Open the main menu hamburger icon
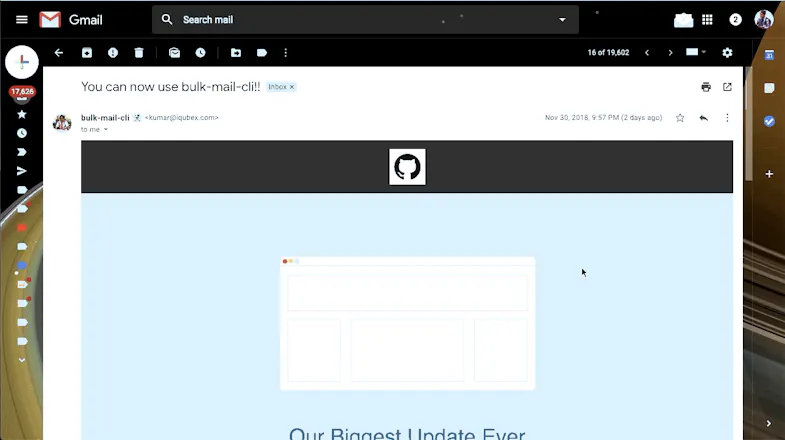The width and height of the screenshot is (785, 440). pyautogui.click(x=22, y=20)
